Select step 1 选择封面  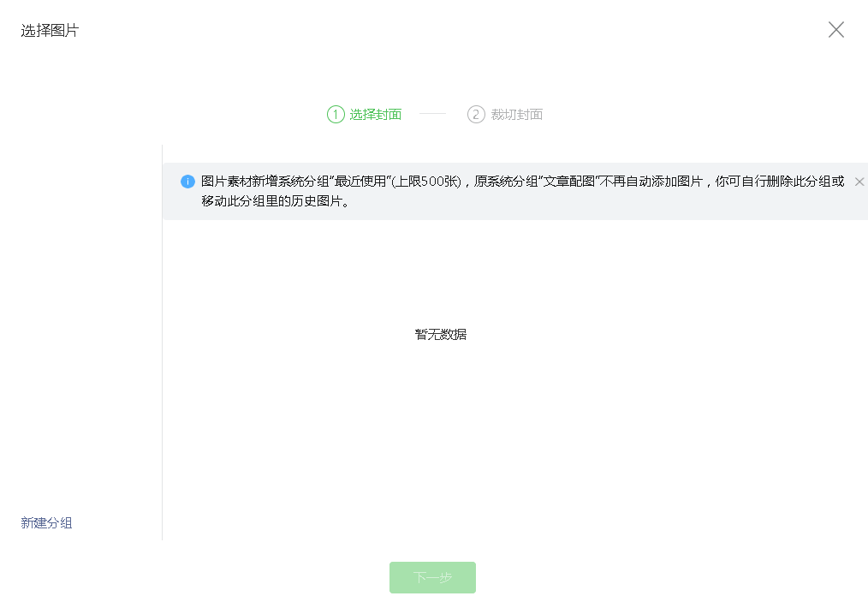[x=365, y=115]
